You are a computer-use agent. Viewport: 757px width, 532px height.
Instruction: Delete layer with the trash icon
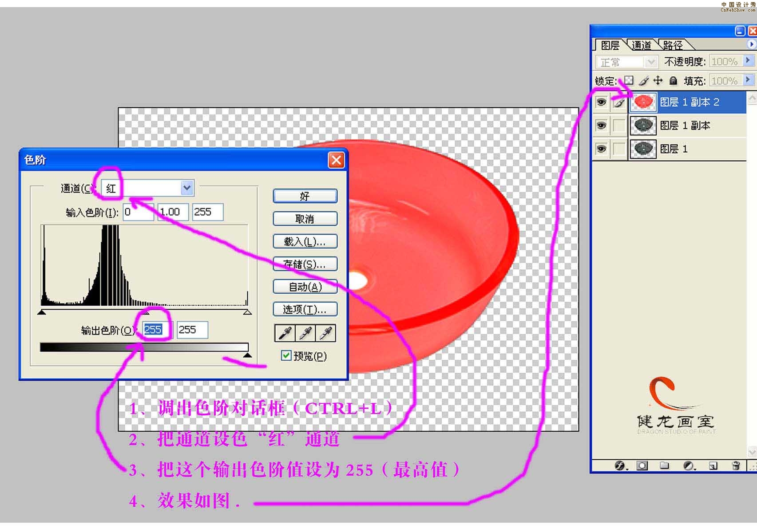coord(736,465)
